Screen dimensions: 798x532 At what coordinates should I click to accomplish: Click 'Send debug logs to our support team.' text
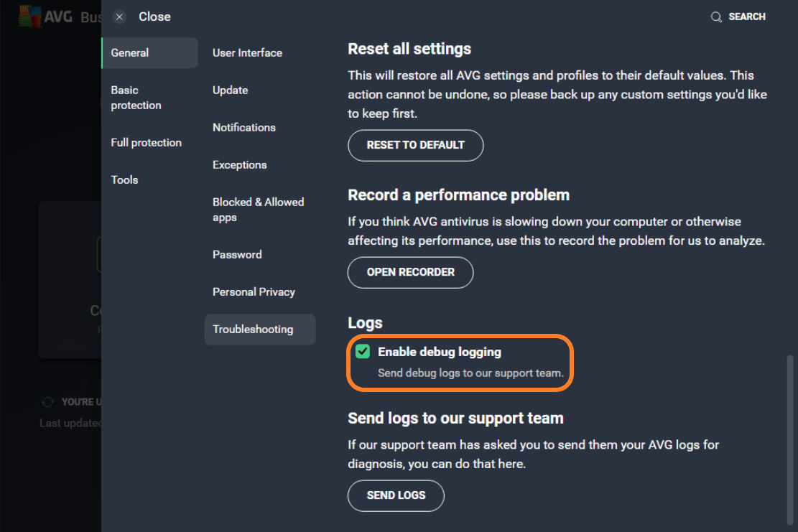tap(470, 373)
